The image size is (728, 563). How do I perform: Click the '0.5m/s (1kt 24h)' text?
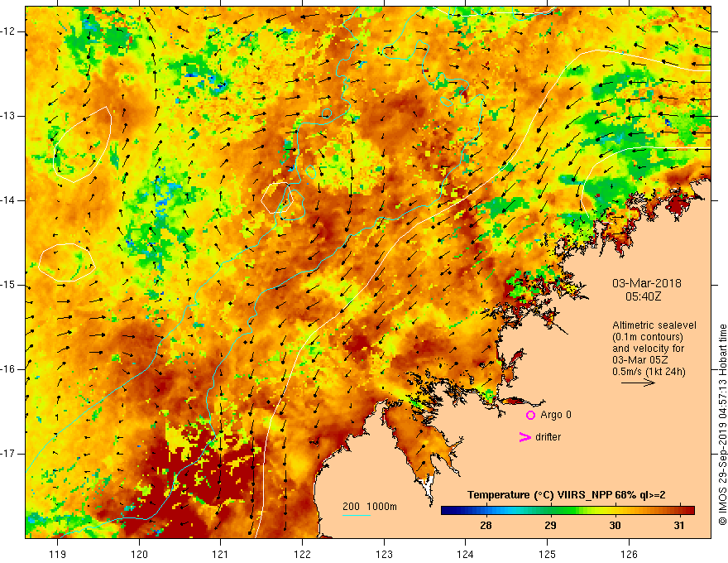click(649, 371)
